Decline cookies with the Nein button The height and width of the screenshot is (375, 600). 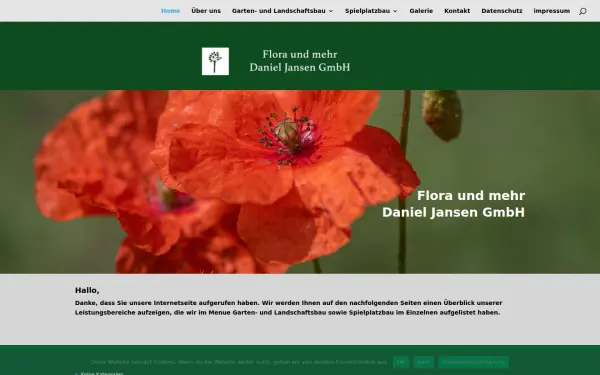(423, 362)
